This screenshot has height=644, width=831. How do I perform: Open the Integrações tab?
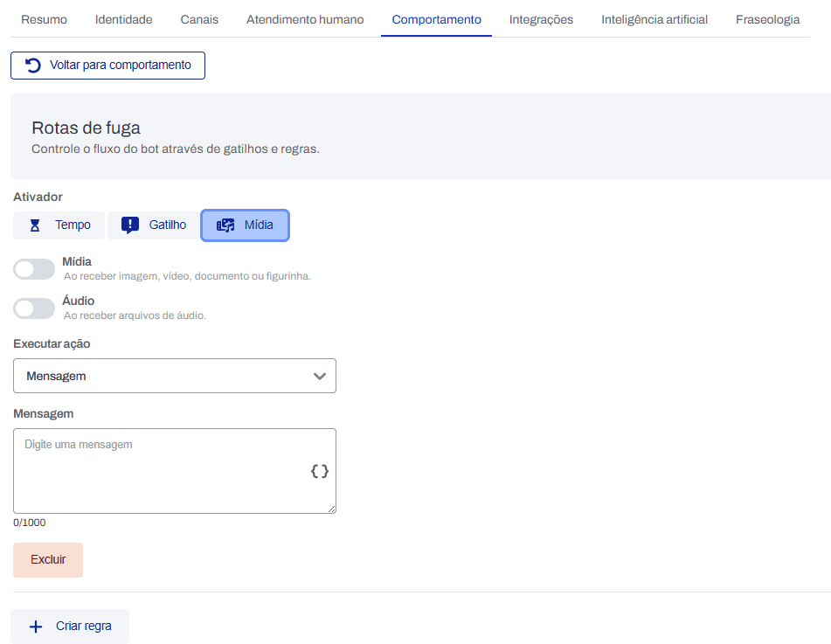541,19
